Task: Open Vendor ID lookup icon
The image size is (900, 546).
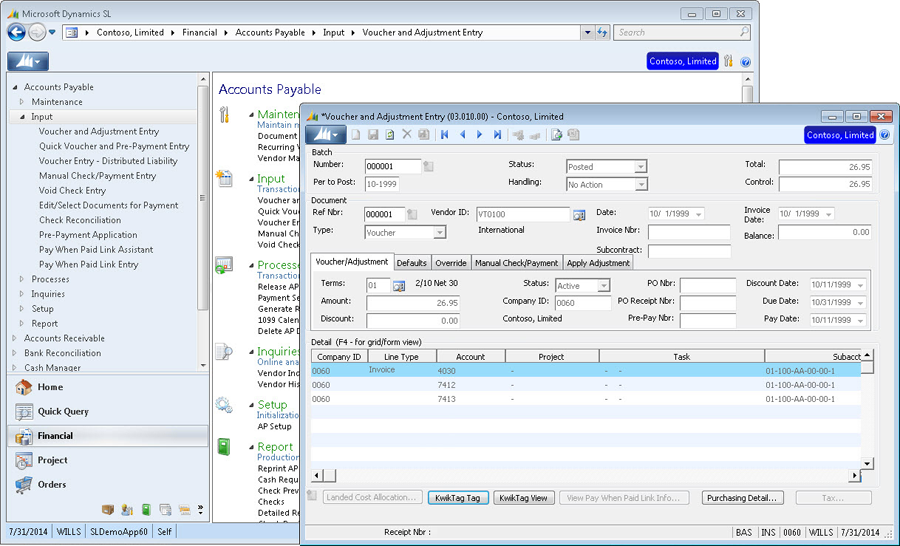Action: click(579, 215)
